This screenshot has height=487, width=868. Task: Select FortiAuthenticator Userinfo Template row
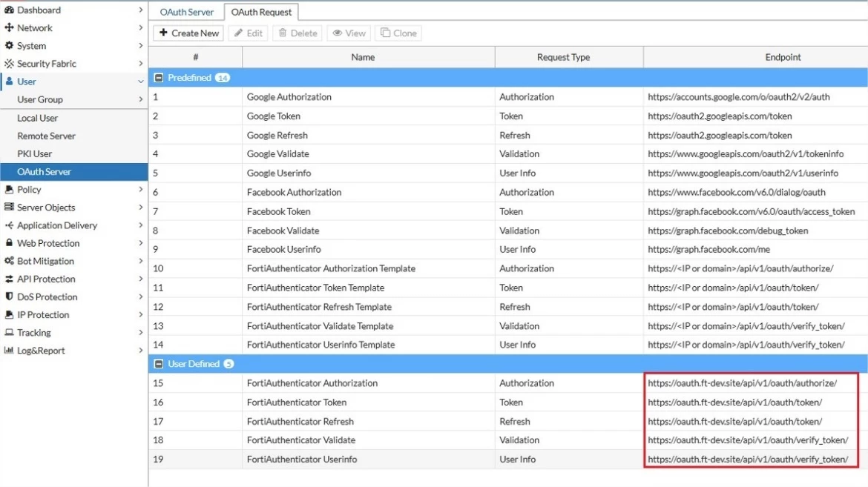click(x=508, y=345)
